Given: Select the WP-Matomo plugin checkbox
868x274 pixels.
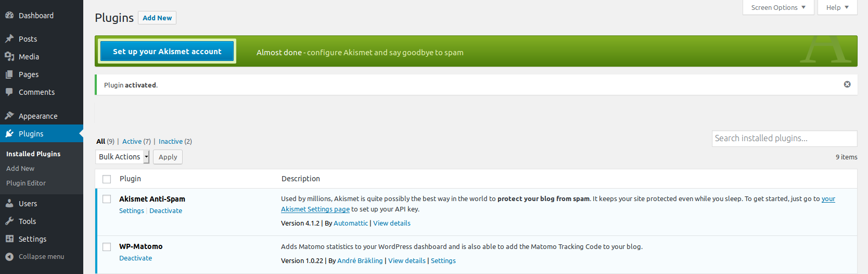Looking at the screenshot, I should click(107, 247).
